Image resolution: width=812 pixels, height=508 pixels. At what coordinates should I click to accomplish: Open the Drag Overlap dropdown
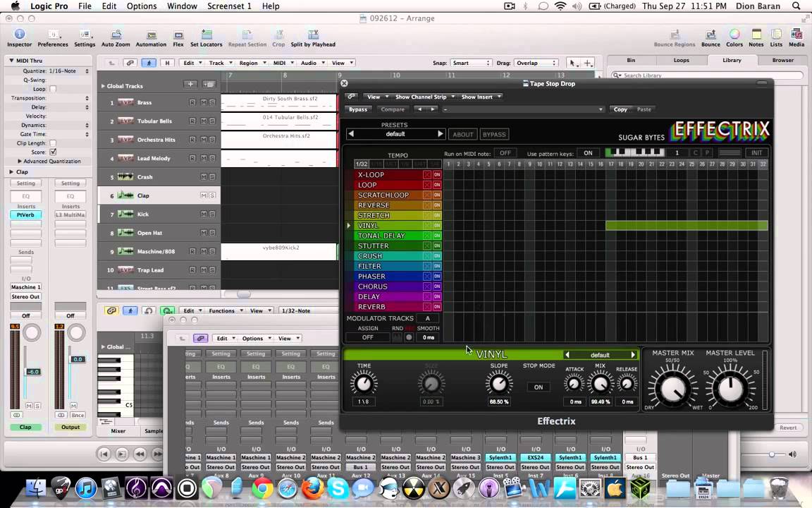click(x=536, y=63)
